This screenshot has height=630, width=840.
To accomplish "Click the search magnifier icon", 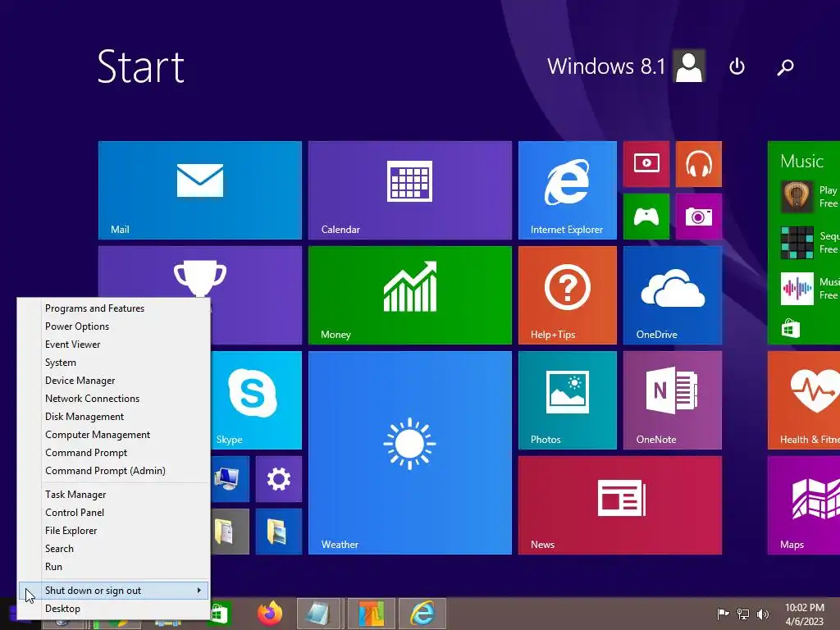I will point(785,67).
